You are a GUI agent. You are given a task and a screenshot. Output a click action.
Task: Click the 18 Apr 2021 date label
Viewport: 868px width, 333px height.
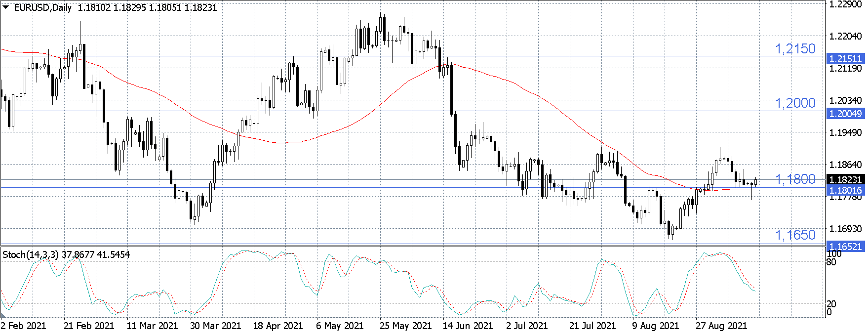(x=278, y=326)
